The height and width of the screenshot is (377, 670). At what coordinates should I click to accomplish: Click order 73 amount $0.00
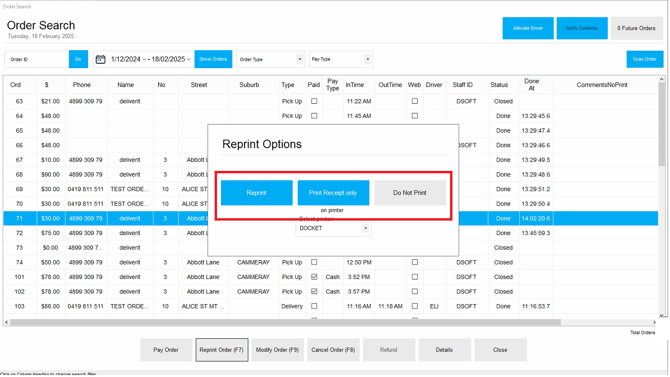click(50, 247)
